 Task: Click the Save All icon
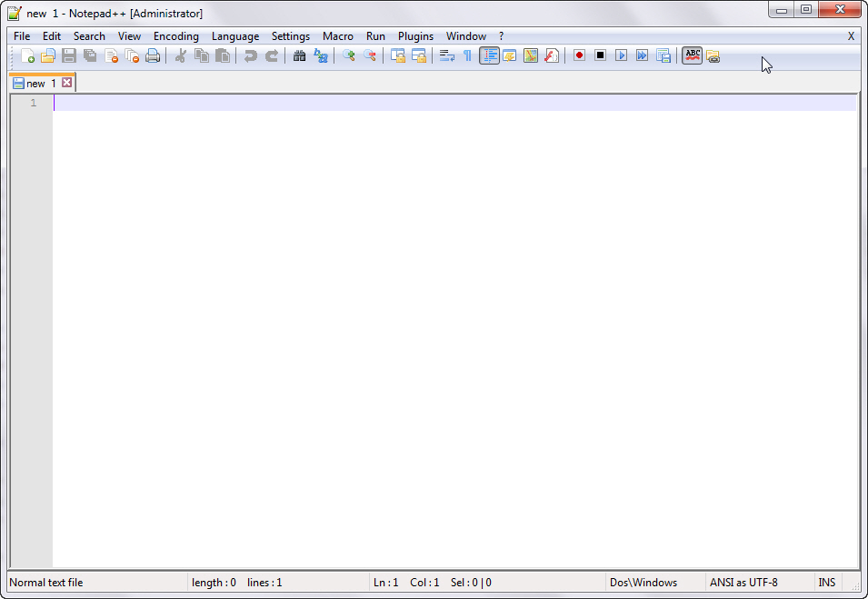point(90,56)
